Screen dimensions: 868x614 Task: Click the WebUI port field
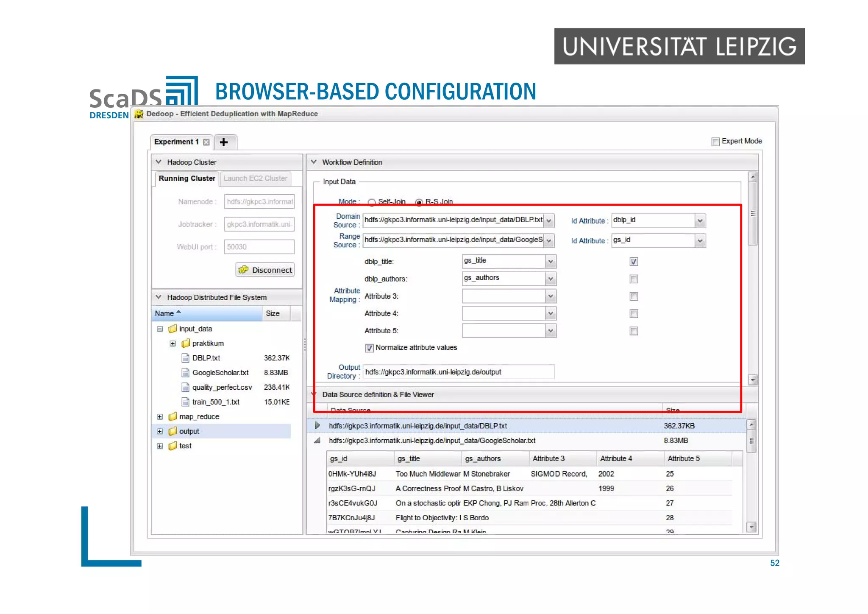[x=259, y=247]
